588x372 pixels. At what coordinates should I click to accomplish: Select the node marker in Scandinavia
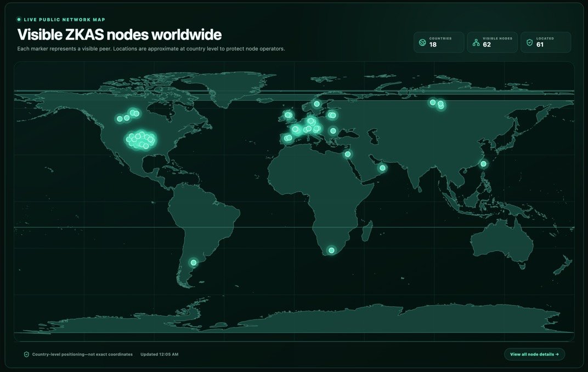pyautogui.click(x=317, y=104)
